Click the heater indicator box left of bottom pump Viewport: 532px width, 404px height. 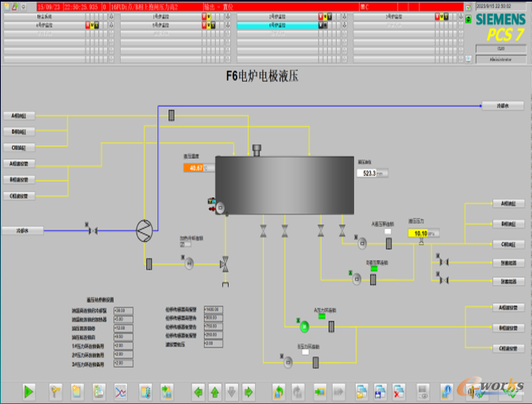click(185, 244)
